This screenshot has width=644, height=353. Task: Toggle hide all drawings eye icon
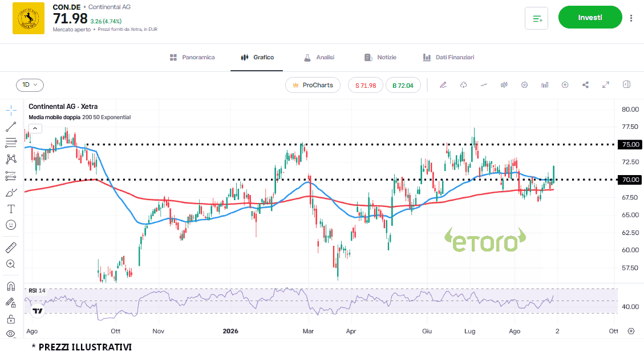click(x=11, y=334)
